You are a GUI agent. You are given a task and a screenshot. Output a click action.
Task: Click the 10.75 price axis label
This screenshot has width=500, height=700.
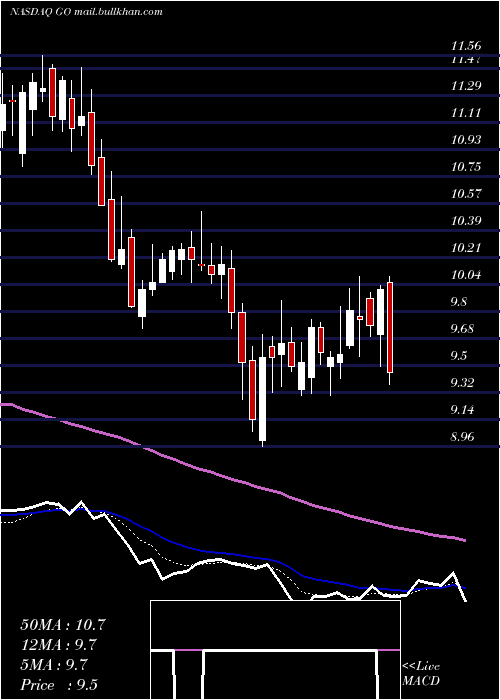coord(466,167)
